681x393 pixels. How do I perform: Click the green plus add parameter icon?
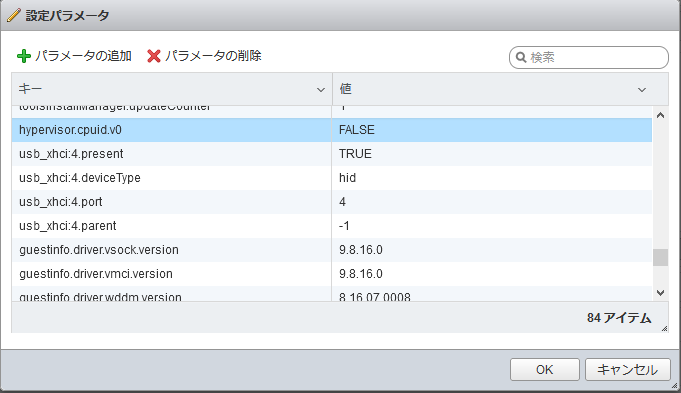(24, 56)
